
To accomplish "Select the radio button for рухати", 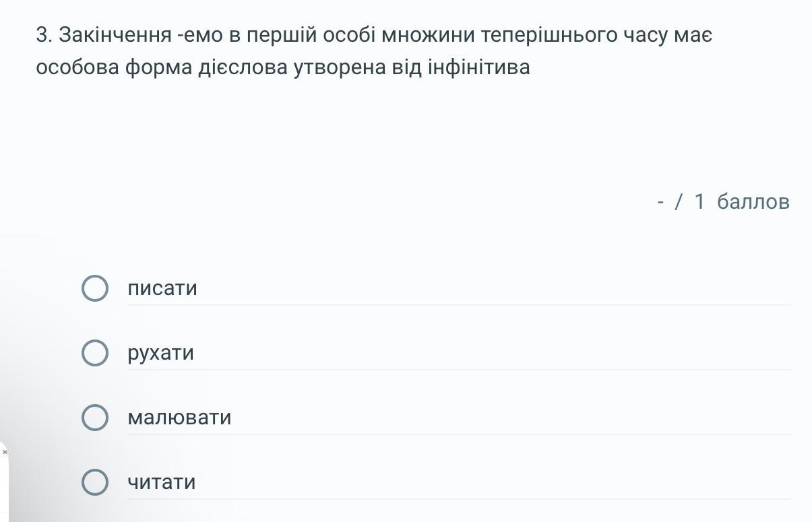I will click(94, 353).
